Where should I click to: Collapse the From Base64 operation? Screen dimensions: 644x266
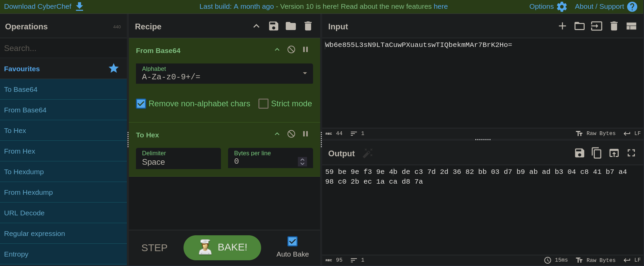coord(277,50)
